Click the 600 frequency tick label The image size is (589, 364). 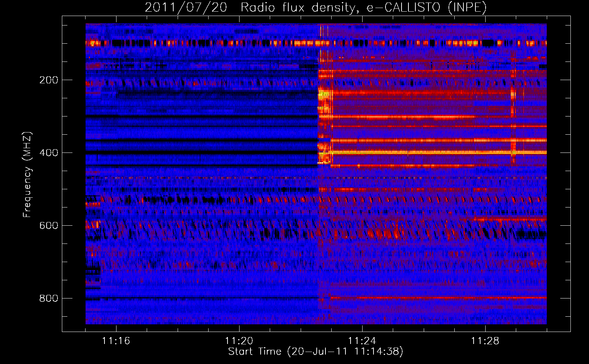click(49, 225)
